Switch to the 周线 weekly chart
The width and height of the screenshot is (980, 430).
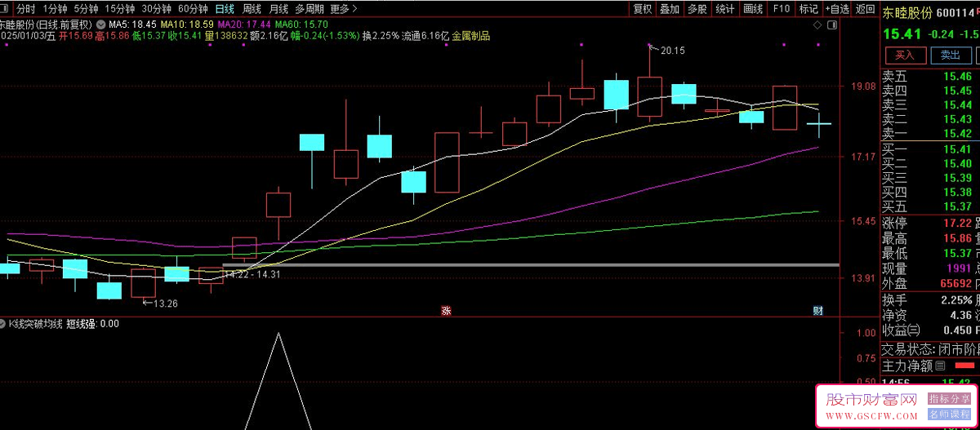(x=252, y=9)
